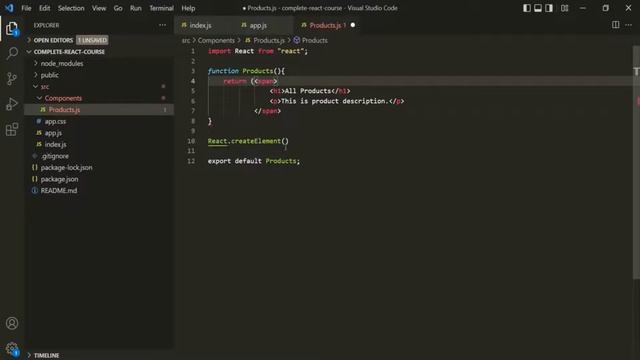Image resolution: width=640 pixels, height=360 pixels.
Task: Open the Edit menu
Action: (44, 8)
